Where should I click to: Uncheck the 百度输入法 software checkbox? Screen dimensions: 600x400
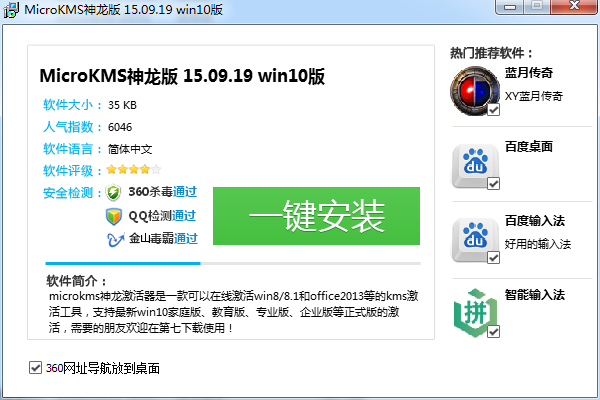(494, 258)
